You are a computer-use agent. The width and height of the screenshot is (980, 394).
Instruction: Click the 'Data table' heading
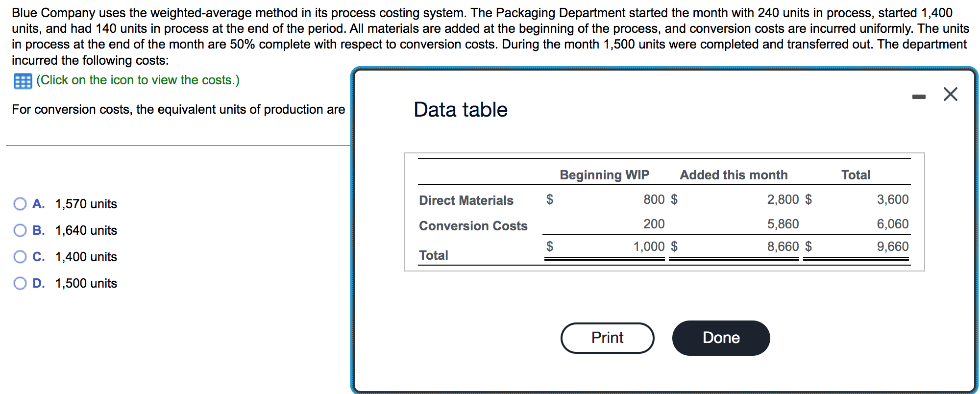coord(461,109)
